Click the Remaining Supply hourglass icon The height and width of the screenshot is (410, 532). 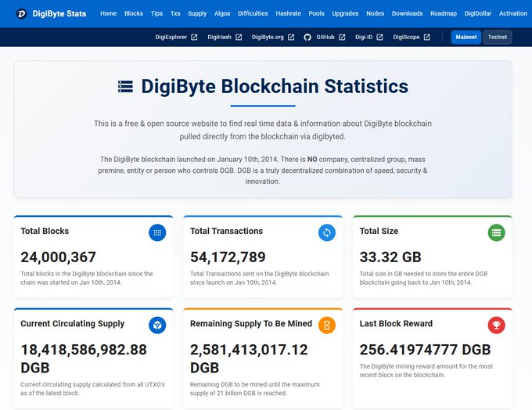coord(327,325)
